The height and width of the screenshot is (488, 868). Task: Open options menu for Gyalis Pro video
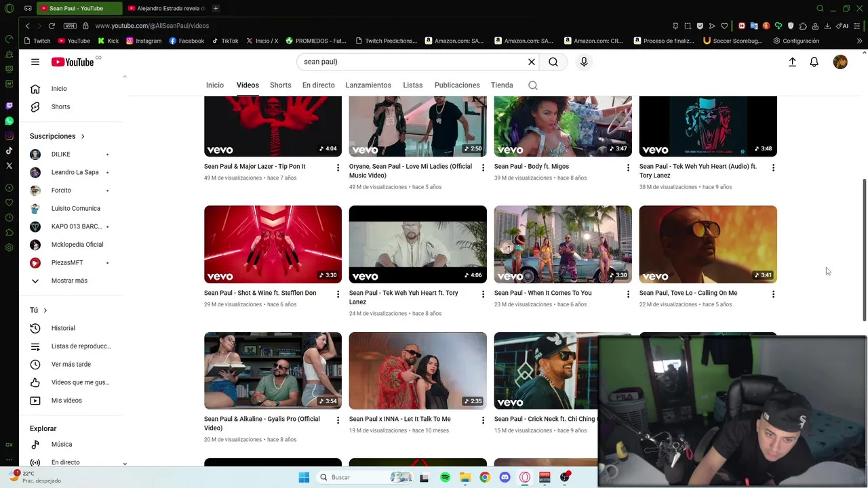(338, 420)
